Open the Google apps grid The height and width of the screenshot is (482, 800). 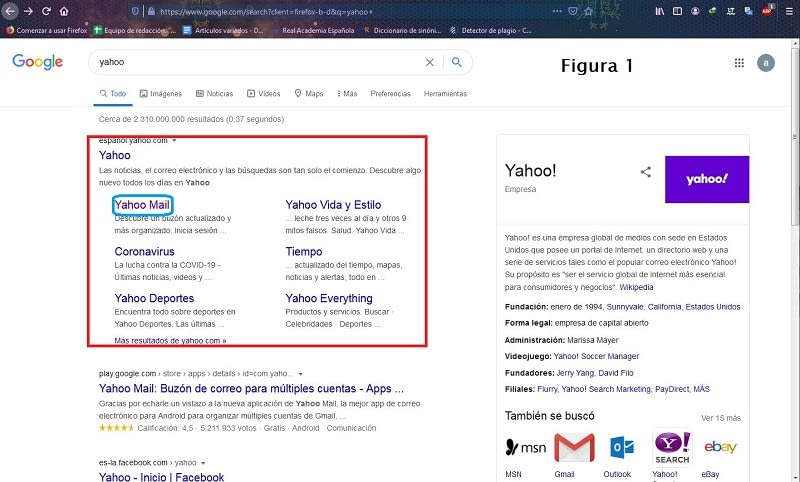739,63
